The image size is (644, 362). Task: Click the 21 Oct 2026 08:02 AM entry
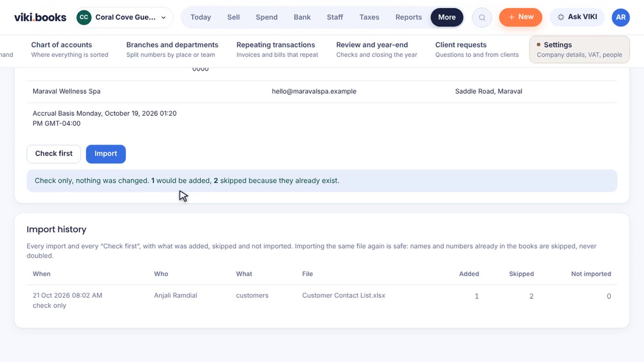tap(67, 295)
